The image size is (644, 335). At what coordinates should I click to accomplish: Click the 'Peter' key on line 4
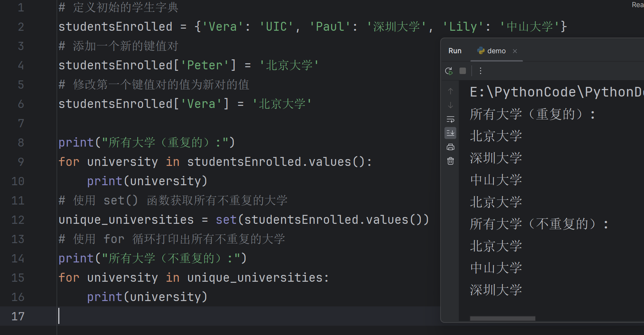pos(205,65)
